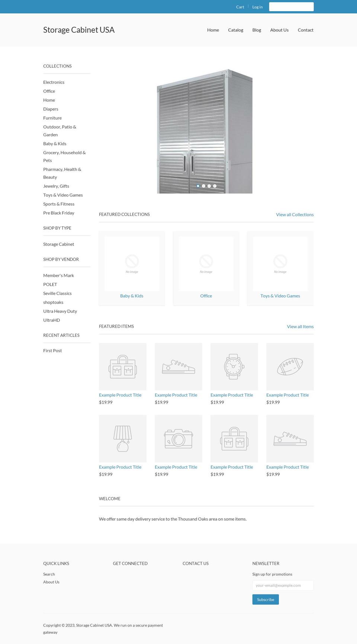This screenshot has height=644, width=357.
Task: Select the first slideshow dot
Action: point(198,186)
